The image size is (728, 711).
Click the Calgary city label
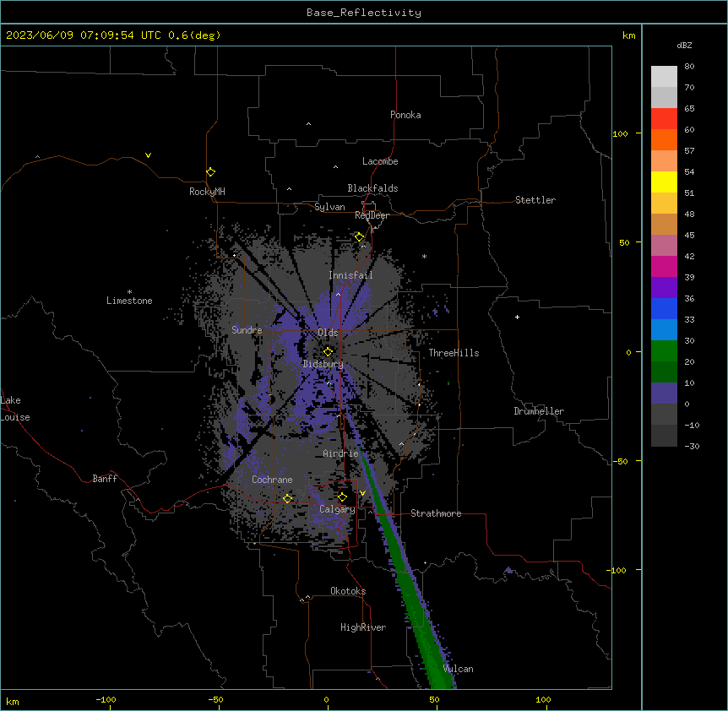337,509
